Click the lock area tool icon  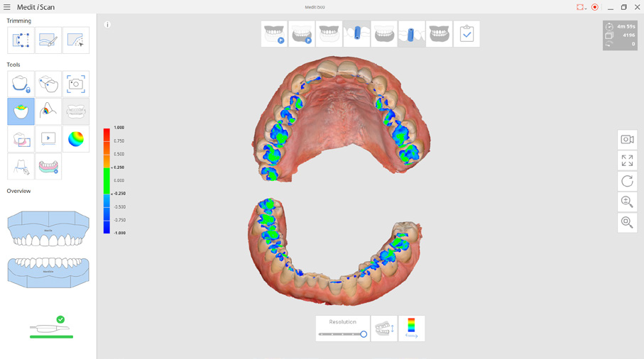21,84
